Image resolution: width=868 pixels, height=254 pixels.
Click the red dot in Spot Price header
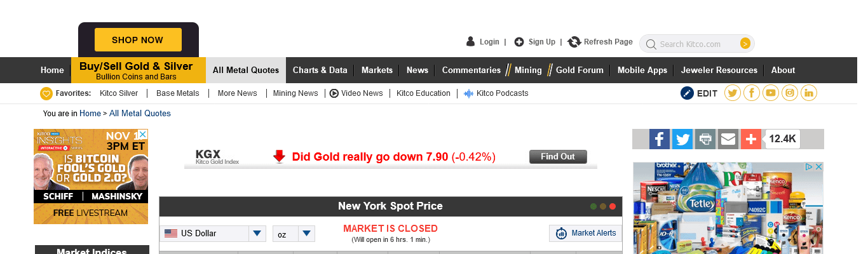click(613, 206)
